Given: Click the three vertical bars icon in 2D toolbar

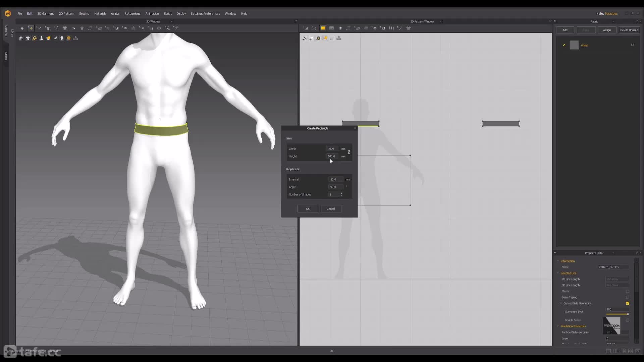Looking at the screenshot, I should tap(391, 28).
